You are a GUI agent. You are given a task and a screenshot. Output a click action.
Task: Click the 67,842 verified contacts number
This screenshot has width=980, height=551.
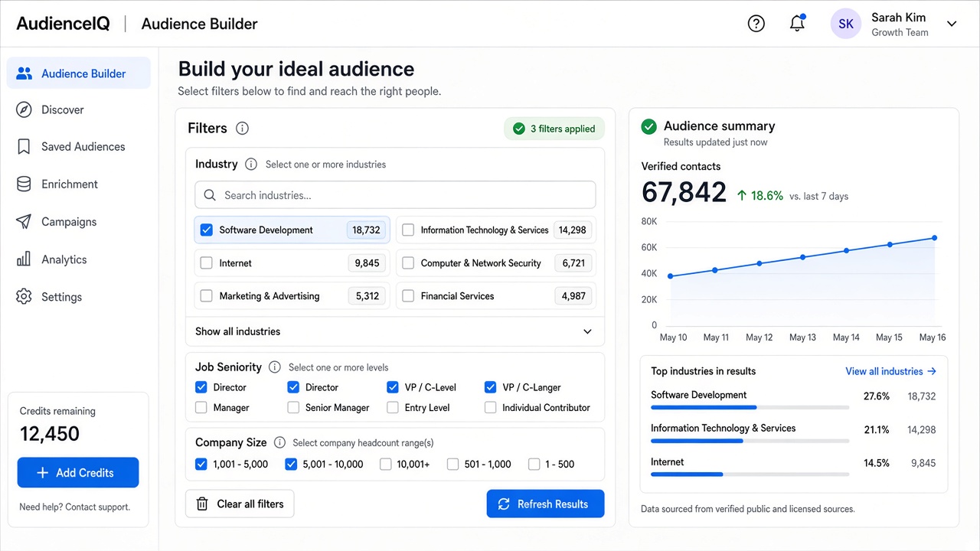(684, 192)
